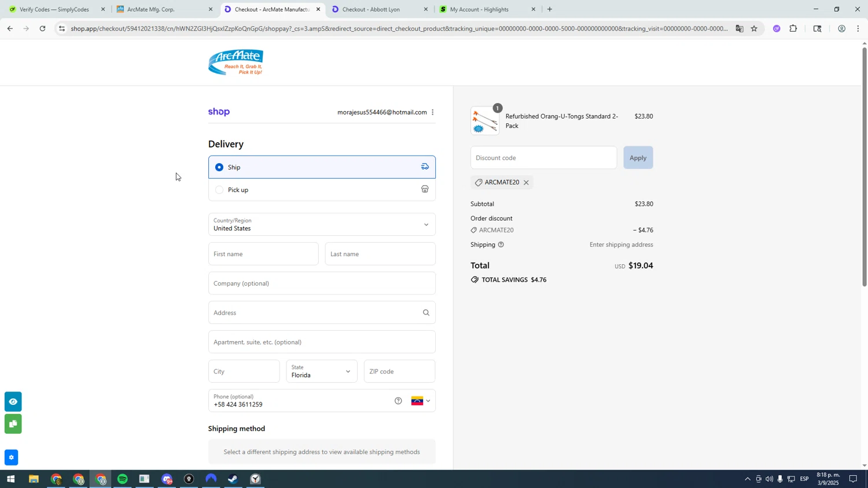The image size is (868, 488).
Task: Open File Explorer from the taskbar
Action: click(34, 479)
